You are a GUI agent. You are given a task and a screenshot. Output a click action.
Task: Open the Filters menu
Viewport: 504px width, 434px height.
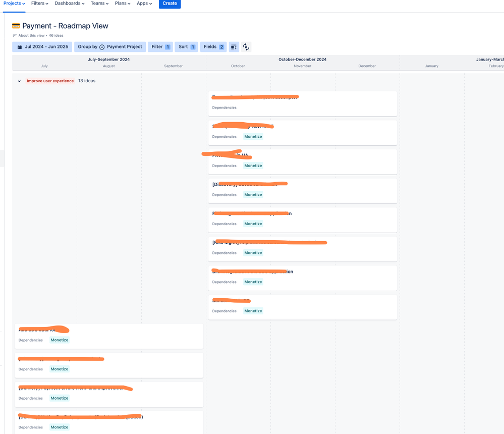tap(40, 4)
